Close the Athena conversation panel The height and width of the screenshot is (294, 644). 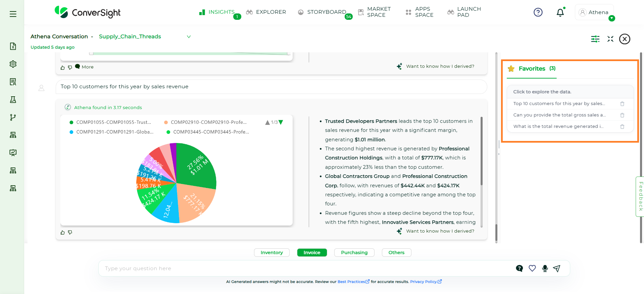[625, 39]
